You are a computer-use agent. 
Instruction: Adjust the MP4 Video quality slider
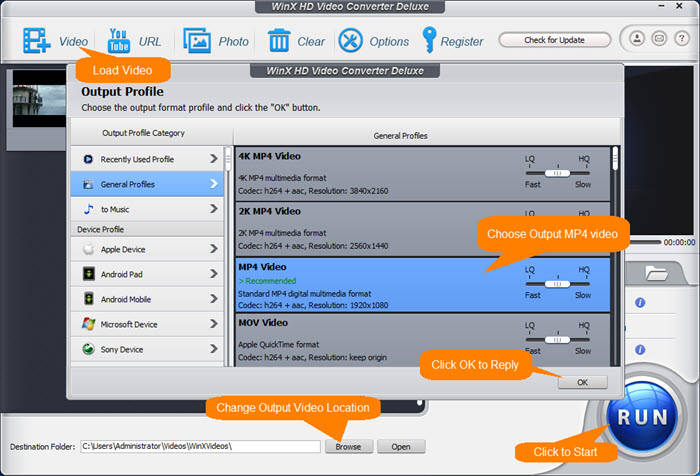pos(558,284)
